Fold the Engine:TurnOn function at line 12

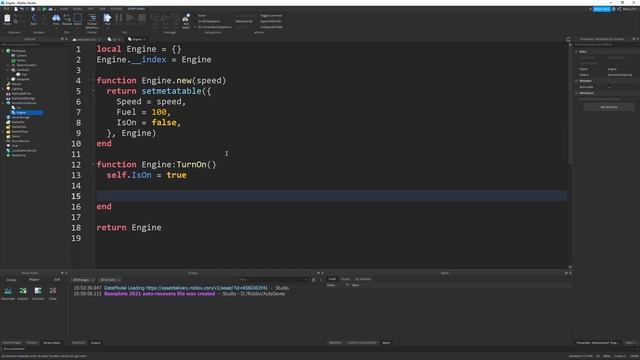tap(93, 164)
